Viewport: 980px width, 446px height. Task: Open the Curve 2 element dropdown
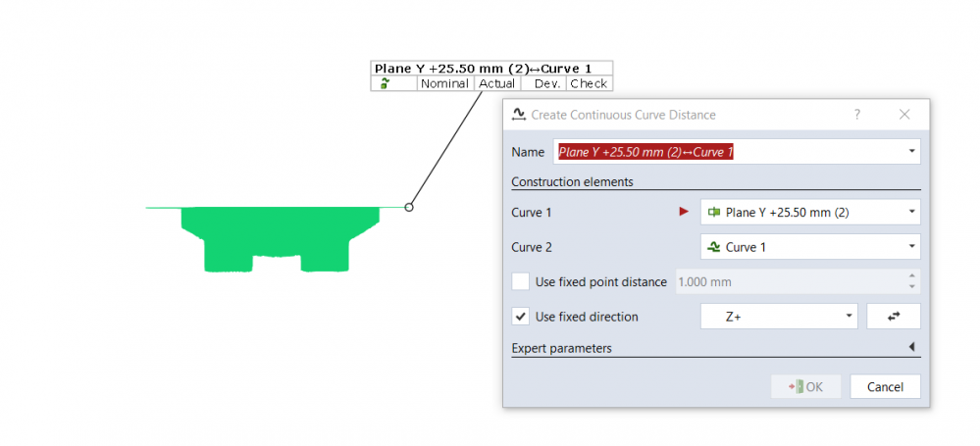[810, 247]
